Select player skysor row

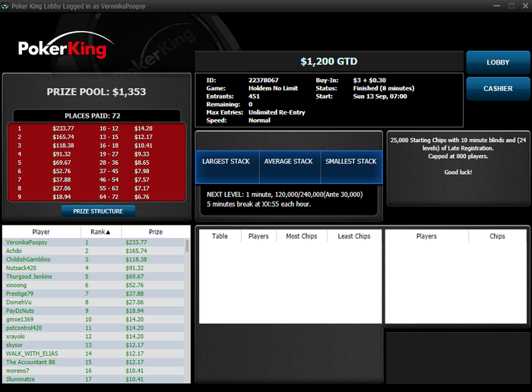tap(93, 345)
